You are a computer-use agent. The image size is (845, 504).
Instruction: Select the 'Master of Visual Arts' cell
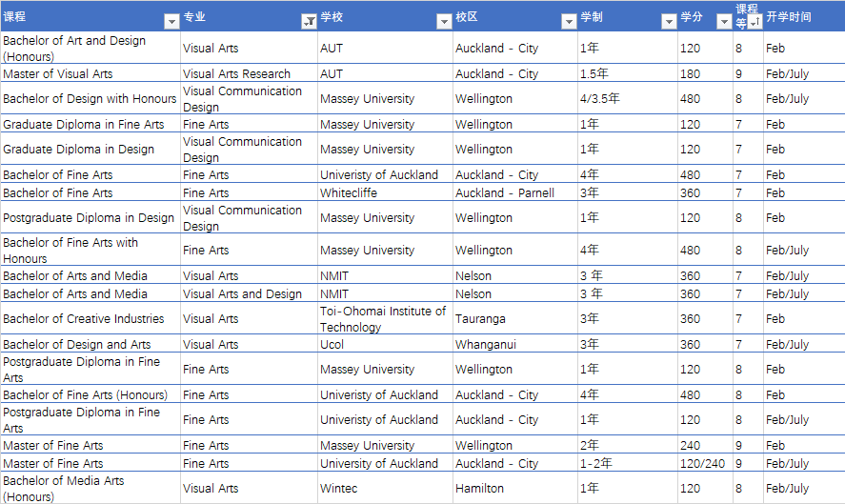[x=91, y=74]
